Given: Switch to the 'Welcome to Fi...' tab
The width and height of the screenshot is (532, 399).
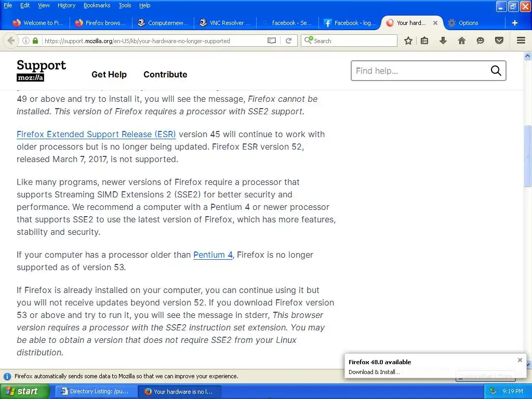Looking at the screenshot, I should 37,23.
